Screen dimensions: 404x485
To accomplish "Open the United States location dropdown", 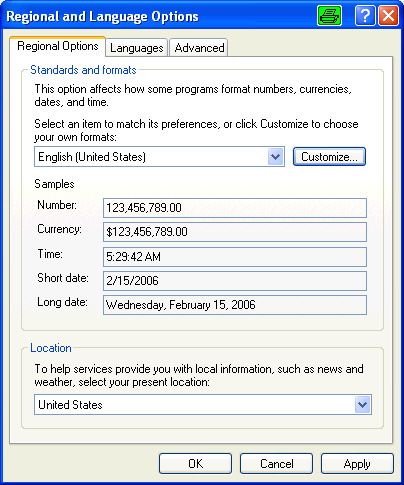I will [x=203, y=405].
